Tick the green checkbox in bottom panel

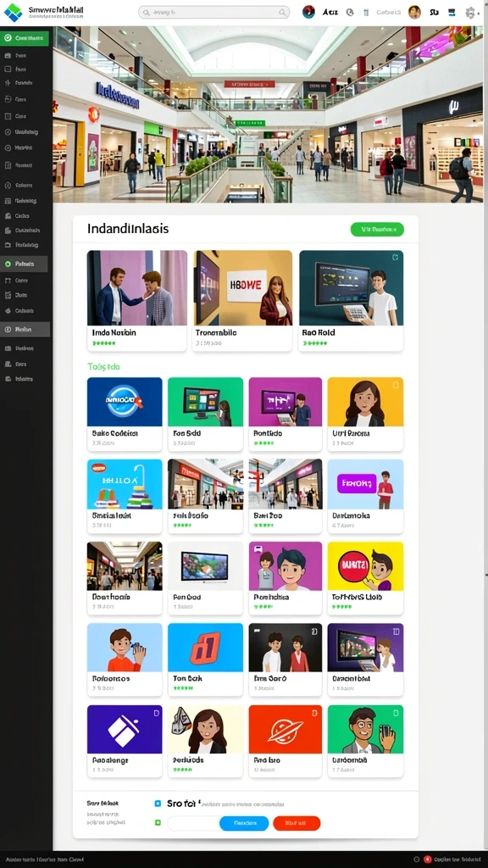tap(158, 823)
